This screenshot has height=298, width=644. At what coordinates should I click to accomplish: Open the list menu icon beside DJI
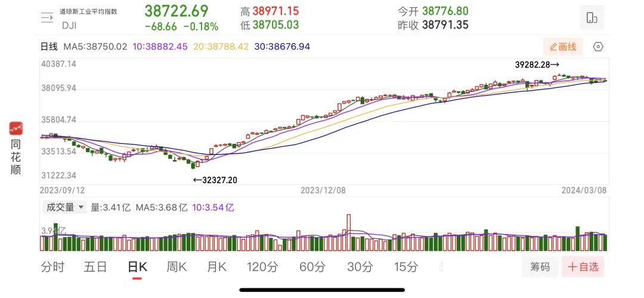click(x=47, y=18)
